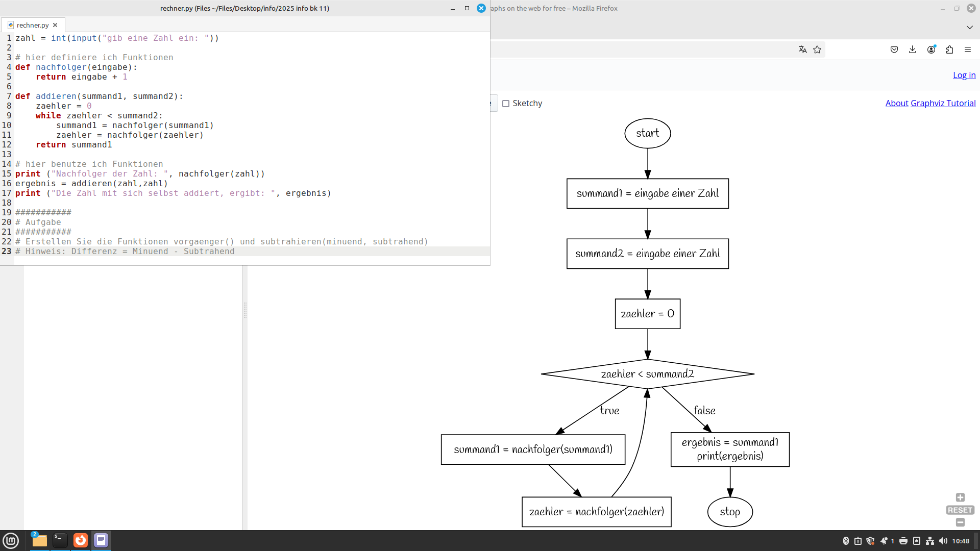Bookmark this page with star icon
The height and width of the screenshot is (551, 980).
pyautogui.click(x=817, y=49)
